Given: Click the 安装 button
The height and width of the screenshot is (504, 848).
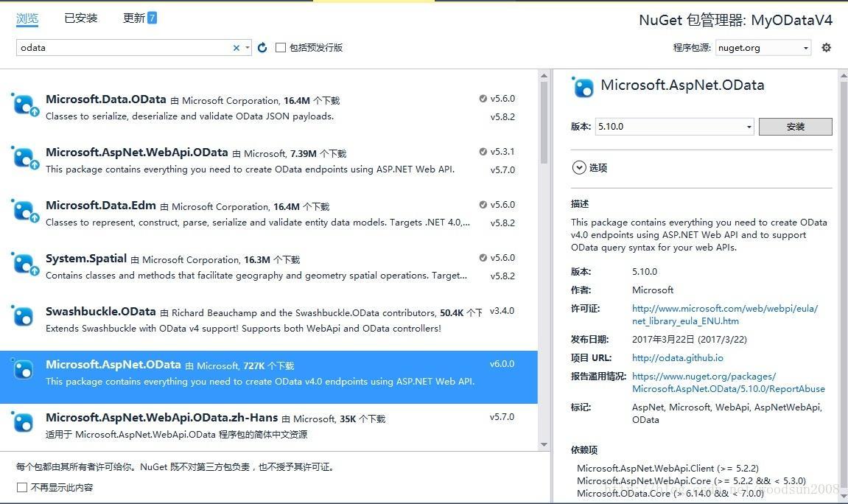Looking at the screenshot, I should [795, 127].
